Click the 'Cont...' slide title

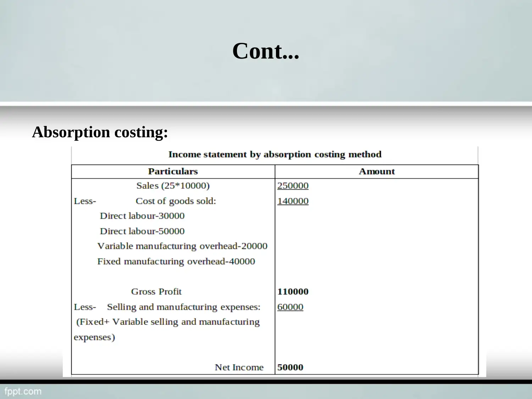point(266,51)
